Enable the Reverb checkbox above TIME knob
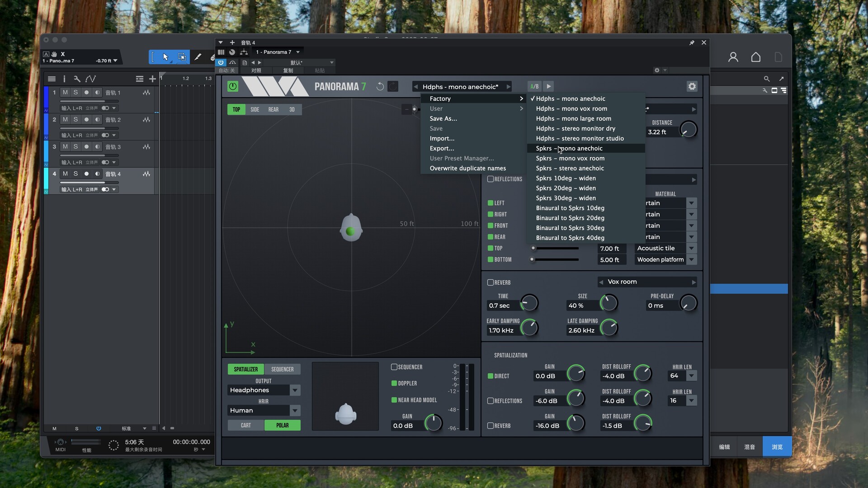This screenshot has height=488, width=868. pos(491,282)
